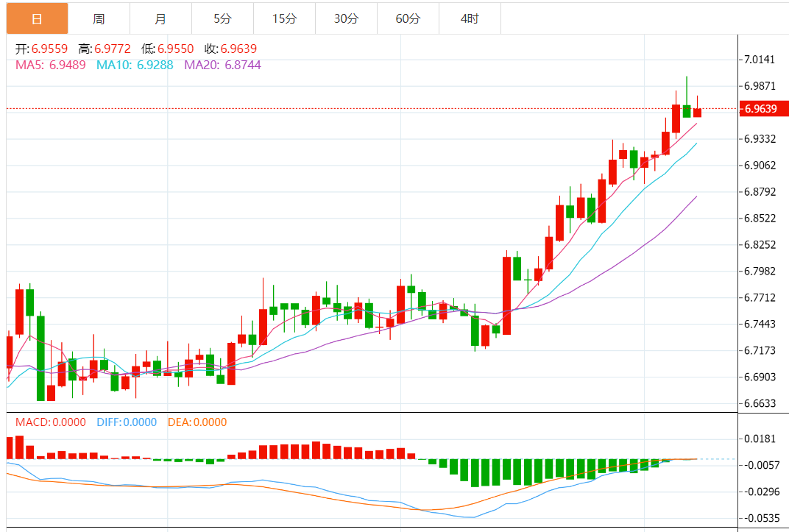
Task: Click the high price 6.9772 value
Action: pyautogui.click(x=112, y=49)
